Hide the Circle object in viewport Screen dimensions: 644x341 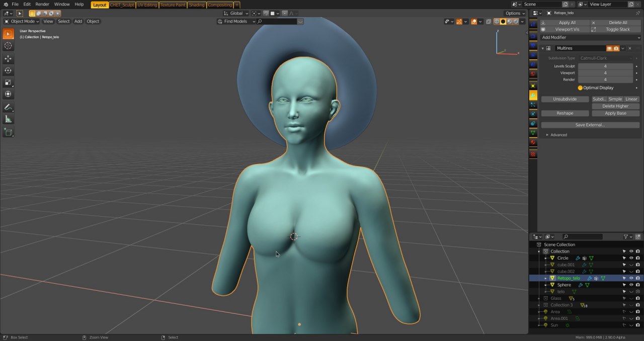point(631,258)
